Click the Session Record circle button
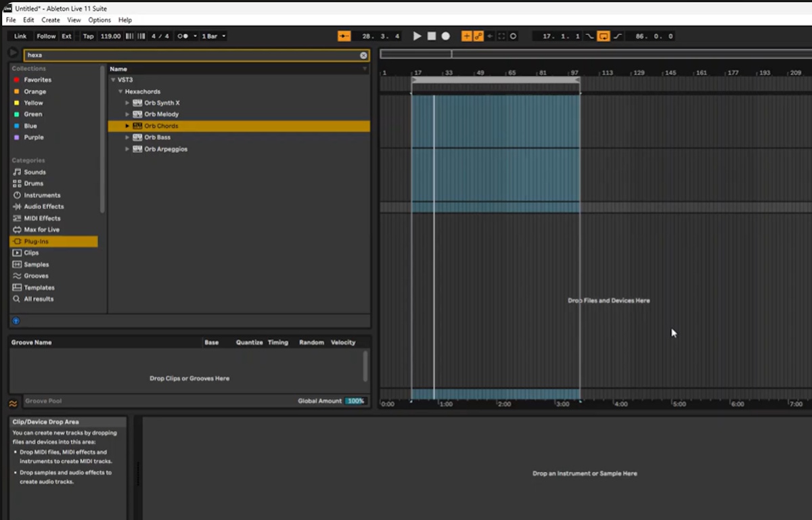Screen dimensions: 812x520 pos(513,36)
